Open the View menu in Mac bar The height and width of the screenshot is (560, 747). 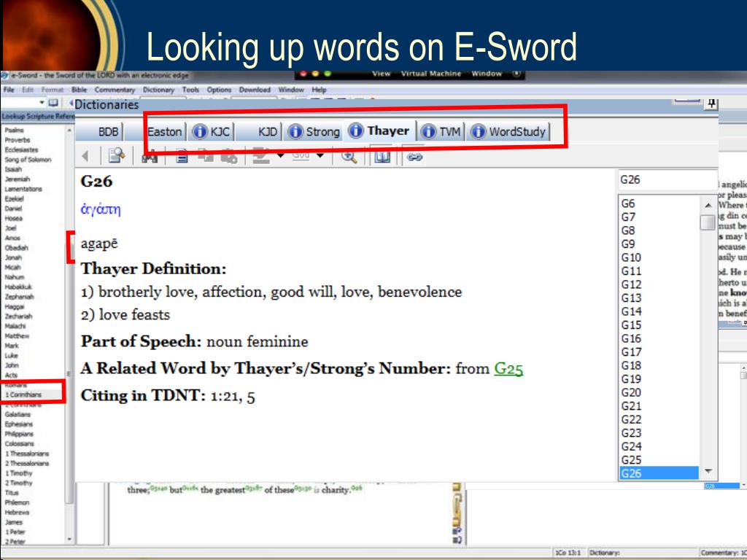pos(381,74)
